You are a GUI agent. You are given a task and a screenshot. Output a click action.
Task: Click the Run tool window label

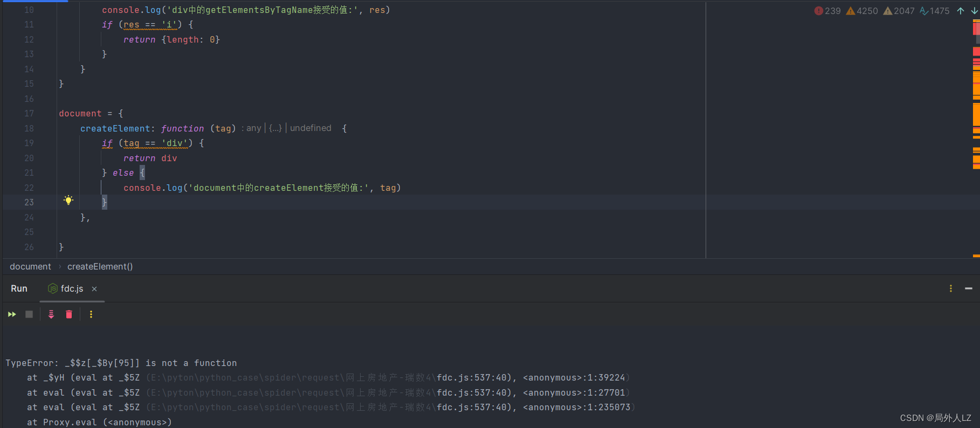(x=19, y=288)
